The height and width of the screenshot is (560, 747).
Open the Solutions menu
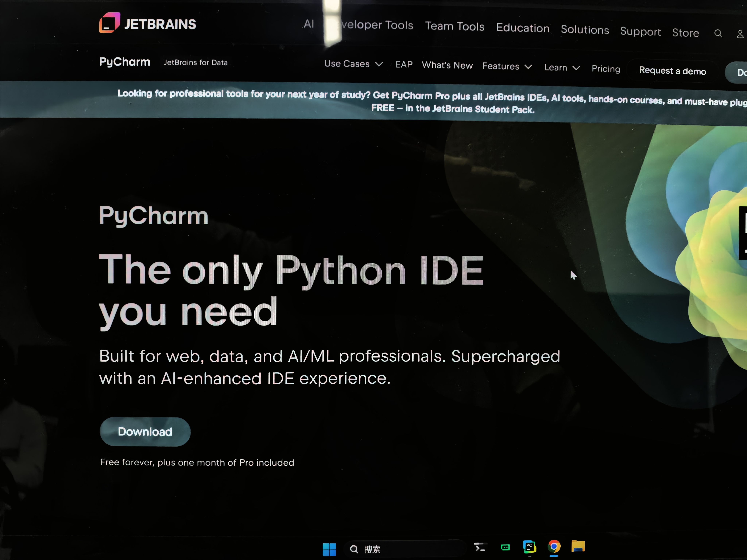point(585,30)
